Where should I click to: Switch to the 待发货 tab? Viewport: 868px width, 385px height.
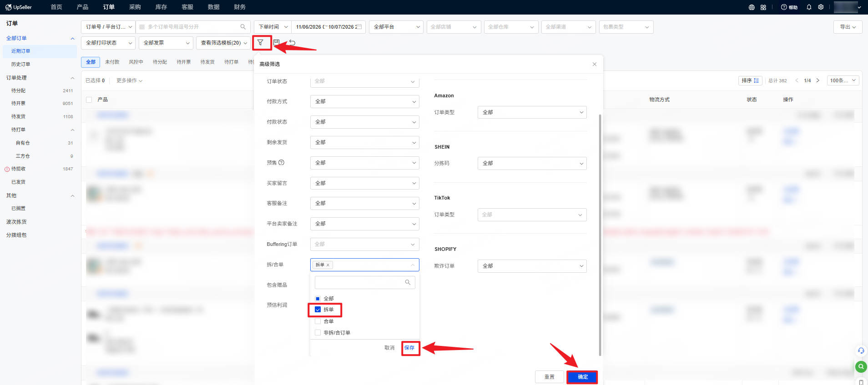coord(207,62)
